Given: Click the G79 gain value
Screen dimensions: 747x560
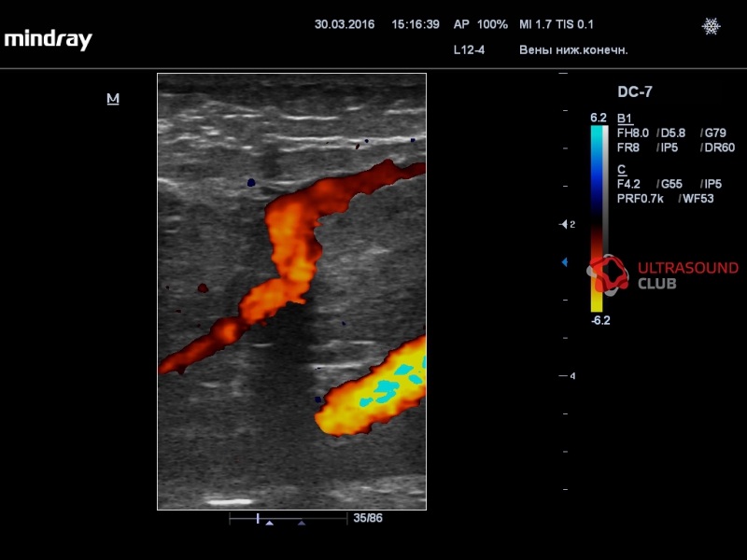Looking at the screenshot, I should coord(715,133).
